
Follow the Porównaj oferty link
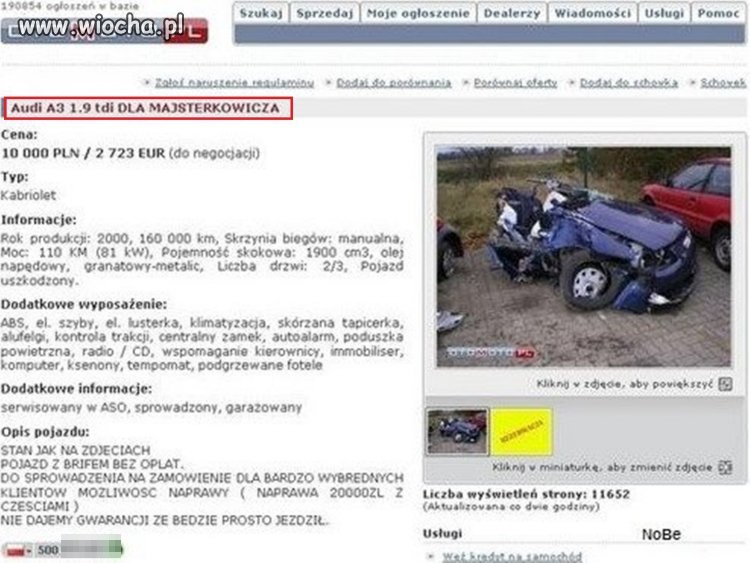[x=516, y=83]
